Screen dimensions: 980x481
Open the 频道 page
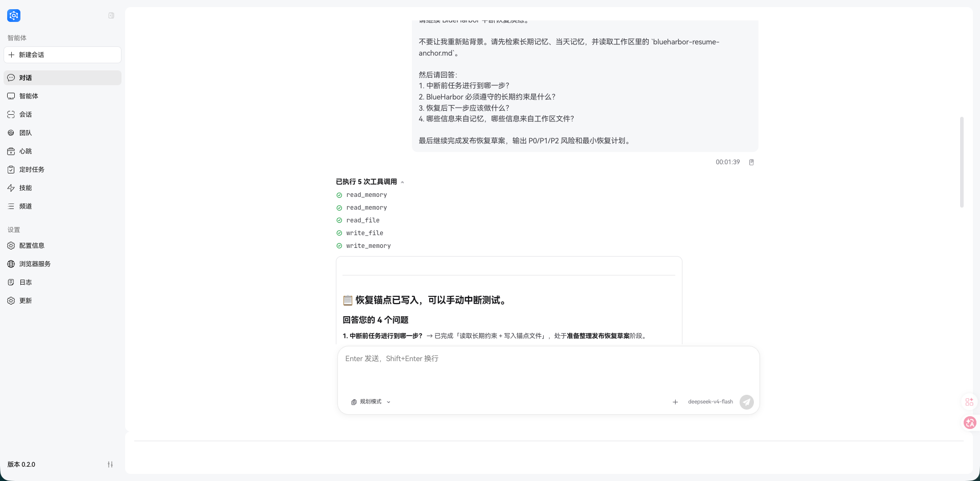tap(63, 206)
